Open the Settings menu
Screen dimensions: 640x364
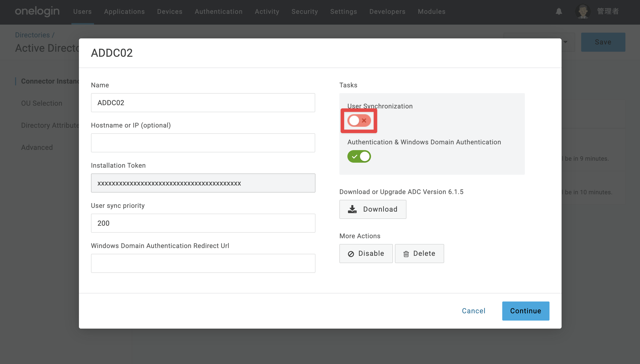pyautogui.click(x=344, y=12)
